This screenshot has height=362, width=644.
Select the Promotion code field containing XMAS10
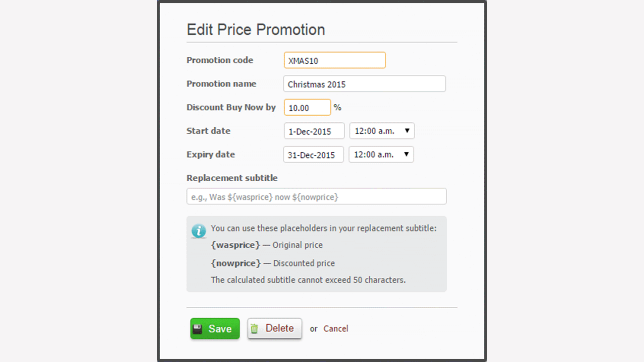coord(334,60)
